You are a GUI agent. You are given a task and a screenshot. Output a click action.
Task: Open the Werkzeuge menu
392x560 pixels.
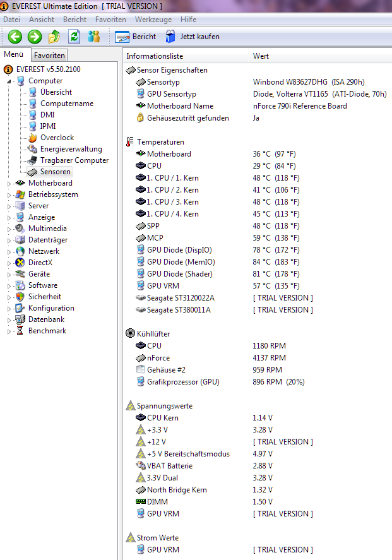153,20
